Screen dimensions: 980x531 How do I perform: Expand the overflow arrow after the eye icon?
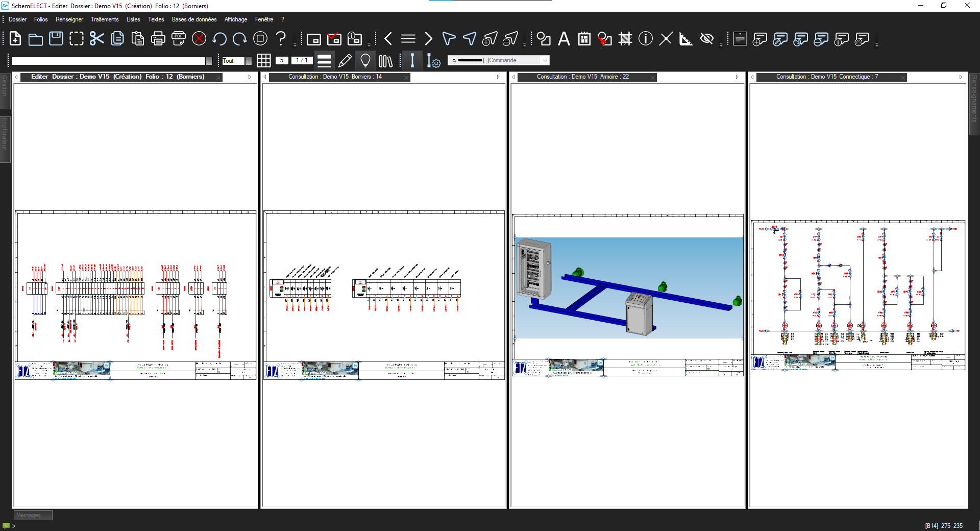click(721, 45)
